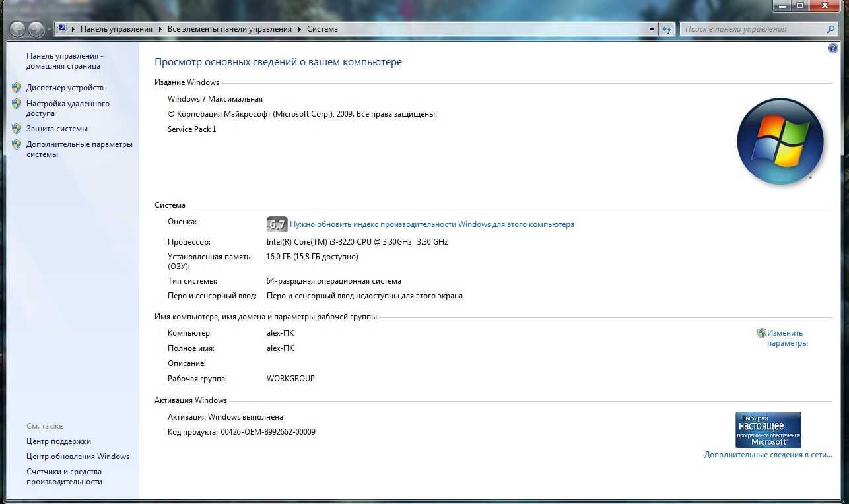Open 'Защита системы' link

[57, 129]
